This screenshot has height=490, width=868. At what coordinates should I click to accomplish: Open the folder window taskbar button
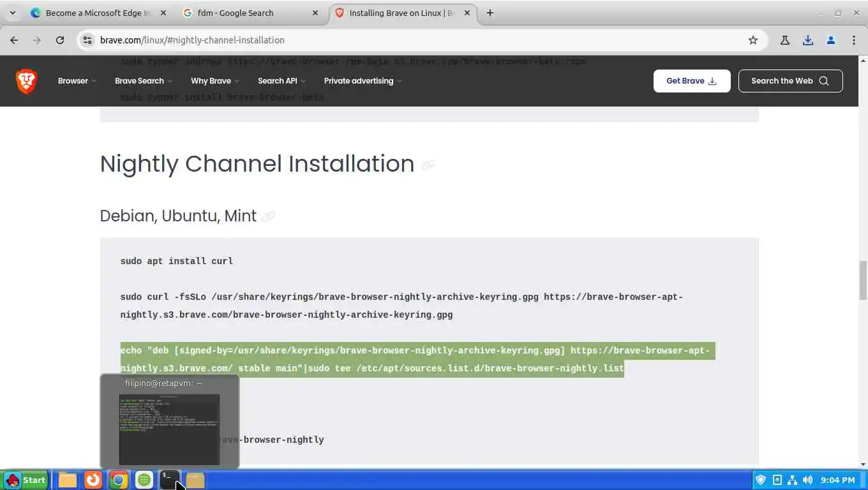(x=195, y=480)
